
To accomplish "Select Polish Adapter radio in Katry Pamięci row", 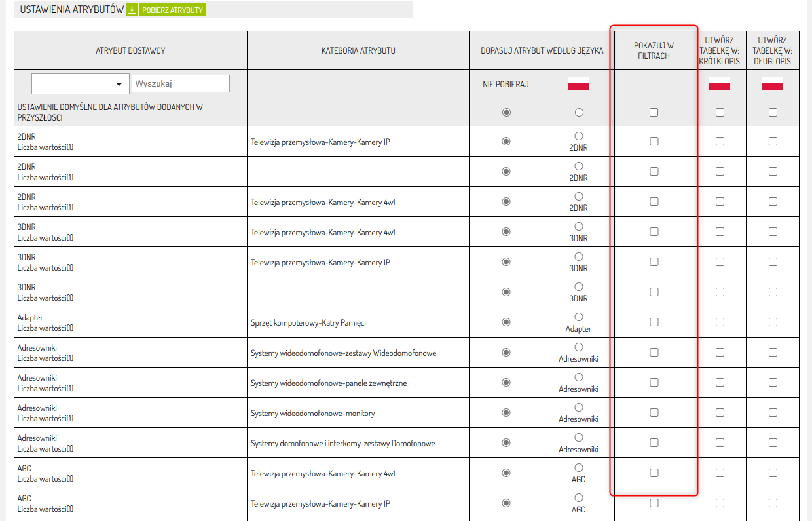I will [578, 317].
